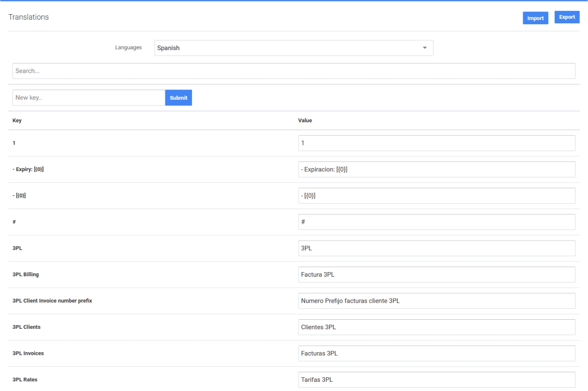This screenshot has width=588, height=391.
Task: Edit the Tarifas 3PL value field
Action: [x=436, y=380]
